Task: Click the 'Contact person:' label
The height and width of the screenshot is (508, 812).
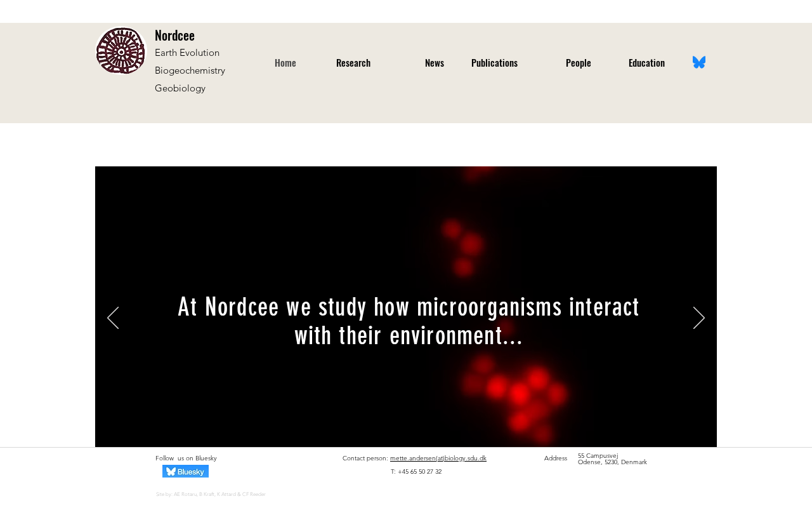Action: coord(365,458)
